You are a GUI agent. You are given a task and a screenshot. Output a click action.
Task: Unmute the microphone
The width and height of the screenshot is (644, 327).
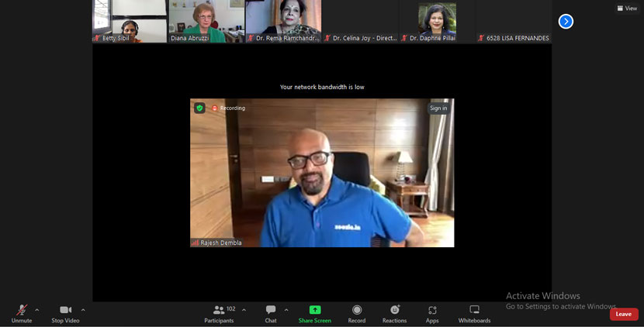[22, 313]
